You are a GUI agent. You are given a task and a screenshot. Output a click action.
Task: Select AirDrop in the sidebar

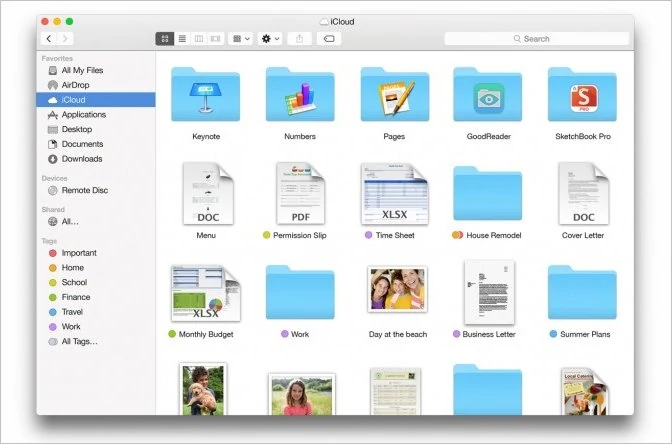pos(96,85)
